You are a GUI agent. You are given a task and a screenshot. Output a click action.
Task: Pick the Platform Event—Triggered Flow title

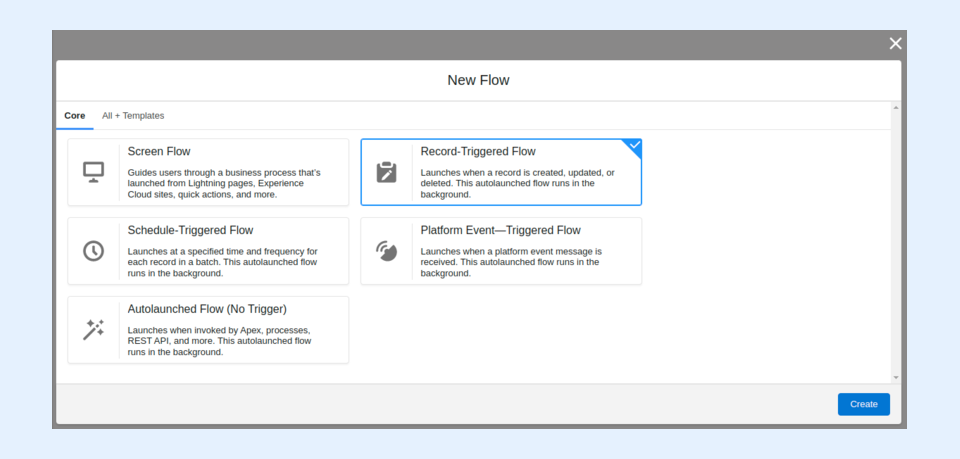pyautogui.click(x=500, y=230)
